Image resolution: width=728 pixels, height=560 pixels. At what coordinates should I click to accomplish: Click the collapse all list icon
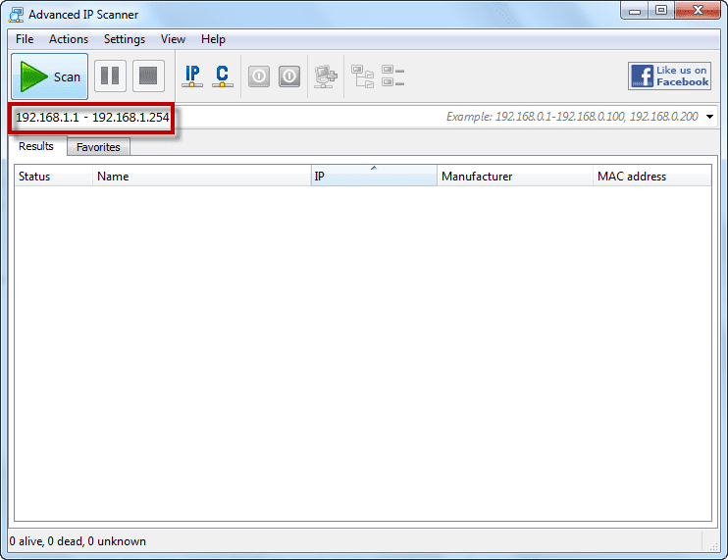393,76
